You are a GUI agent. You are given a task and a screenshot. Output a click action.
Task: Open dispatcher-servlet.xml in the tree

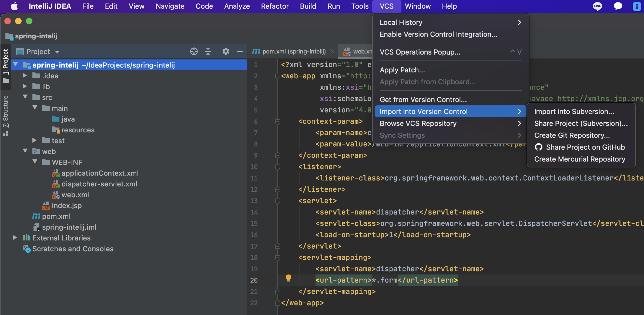pyautogui.click(x=99, y=184)
